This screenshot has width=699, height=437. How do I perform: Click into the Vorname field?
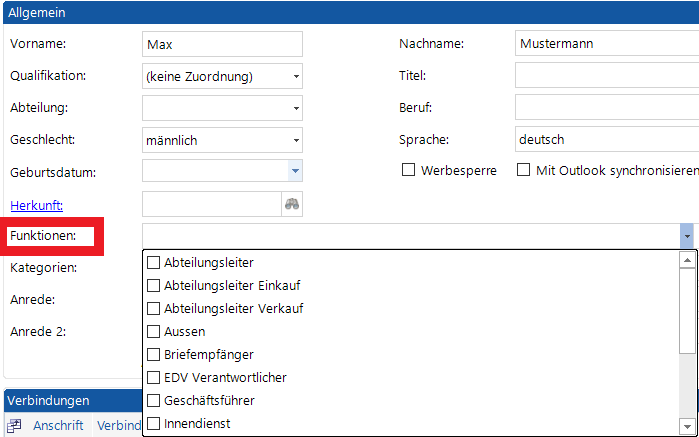click(x=222, y=44)
